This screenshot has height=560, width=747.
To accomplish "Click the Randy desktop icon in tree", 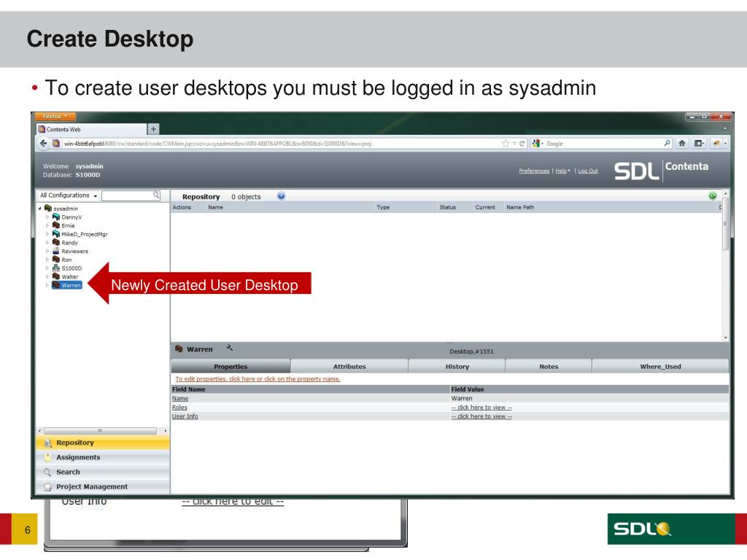I will coord(55,243).
